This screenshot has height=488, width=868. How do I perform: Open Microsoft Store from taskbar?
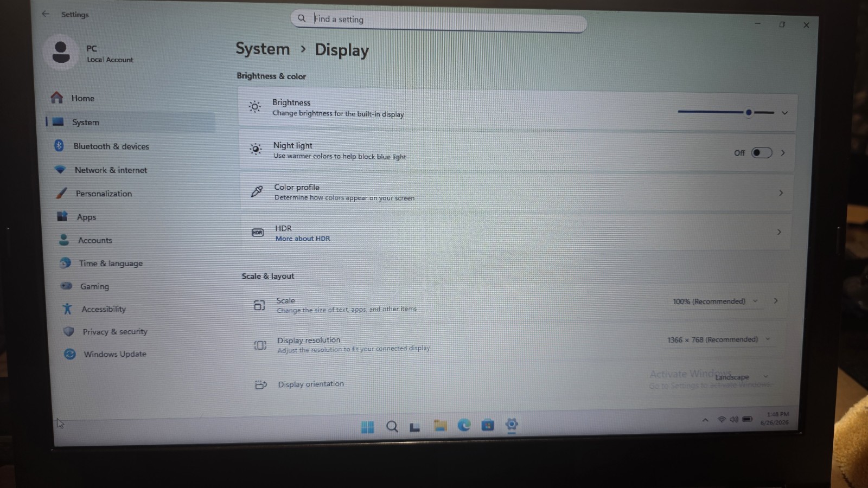tap(488, 425)
